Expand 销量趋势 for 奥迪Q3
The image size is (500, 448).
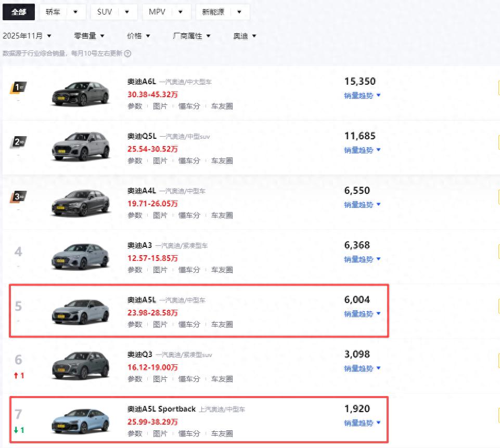pos(362,368)
